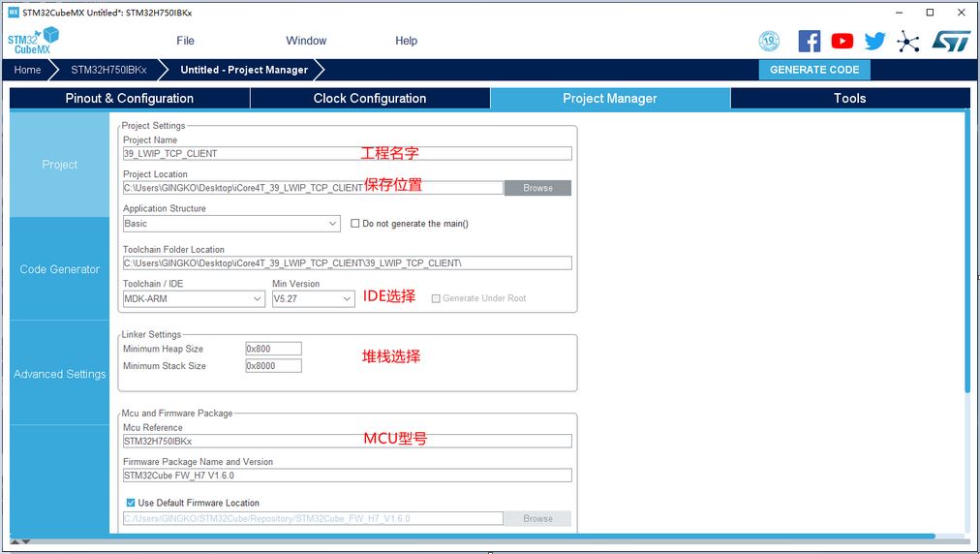Select Code Generator in the left sidebar
This screenshot has height=554, width=980.
click(60, 269)
